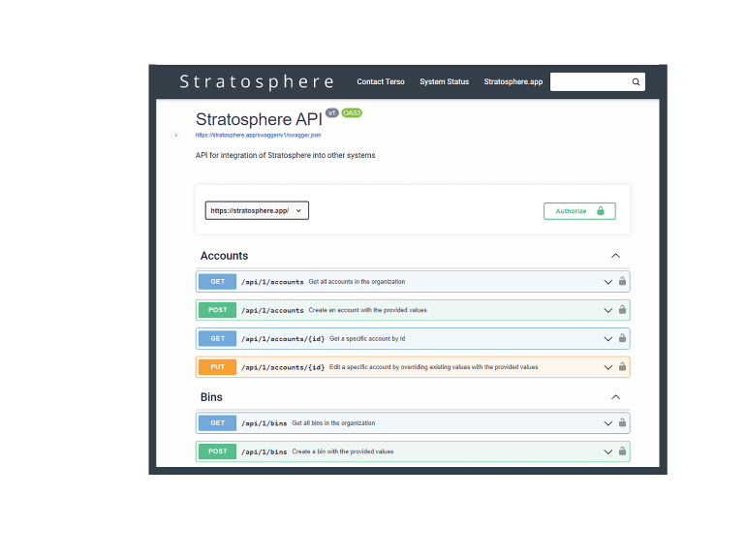Collapse the Accounts section
The image size is (747, 560).
coord(615,256)
